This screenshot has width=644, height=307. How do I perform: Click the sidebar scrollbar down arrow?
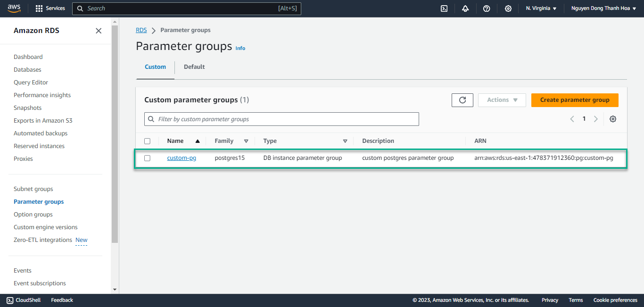(115, 289)
